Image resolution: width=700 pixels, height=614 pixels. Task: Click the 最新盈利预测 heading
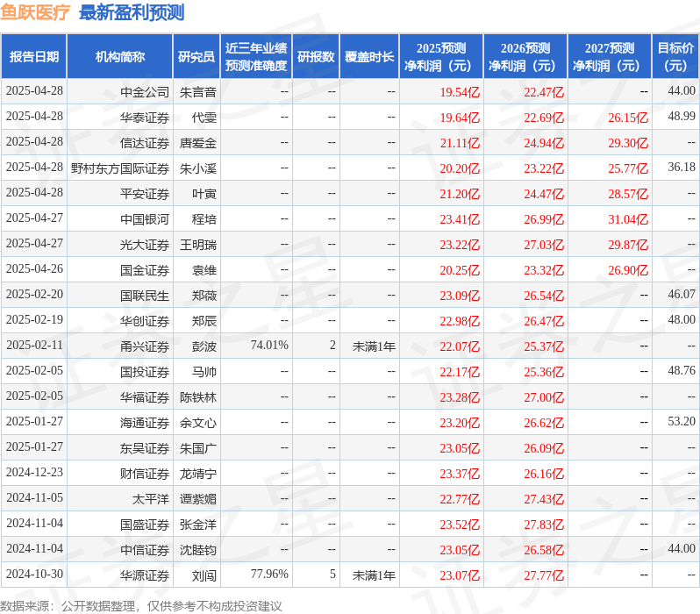[132, 12]
